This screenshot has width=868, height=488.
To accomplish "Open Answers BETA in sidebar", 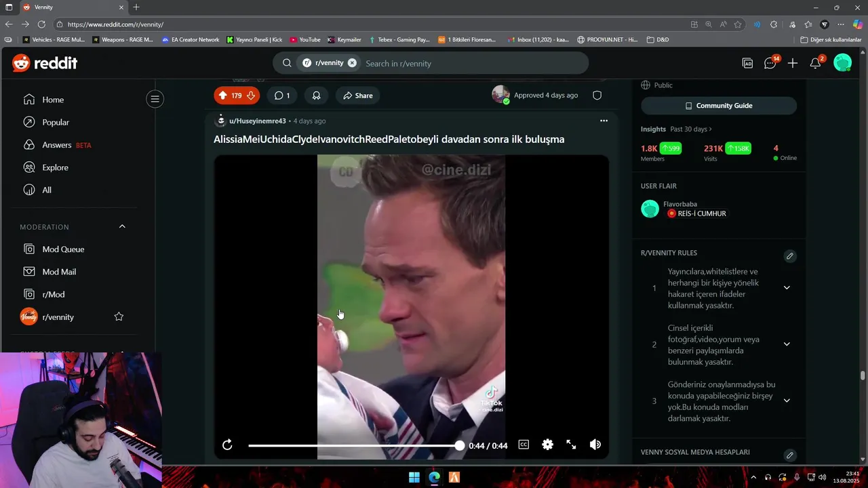I will (x=57, y=145).
